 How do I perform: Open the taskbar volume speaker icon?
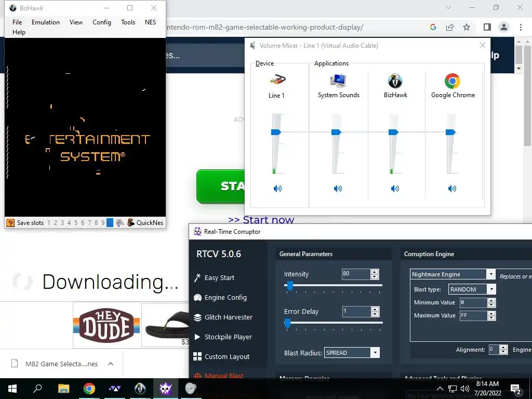[465, 389]
